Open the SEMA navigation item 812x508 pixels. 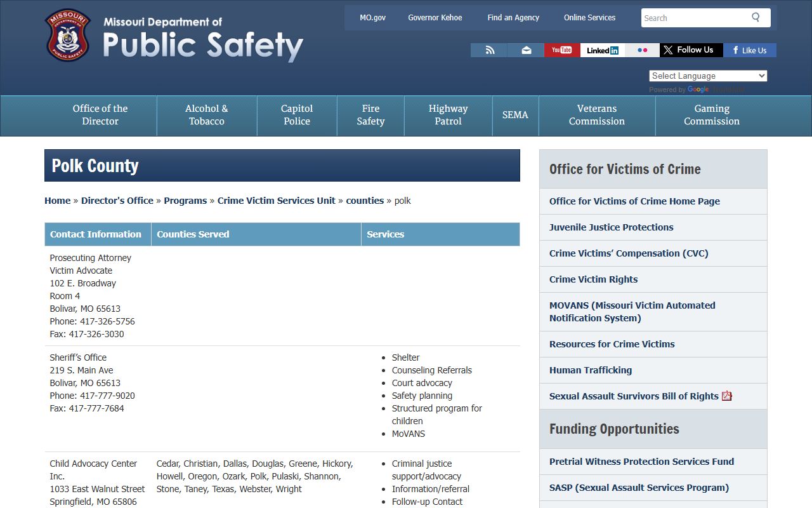(x=515, y=115)
